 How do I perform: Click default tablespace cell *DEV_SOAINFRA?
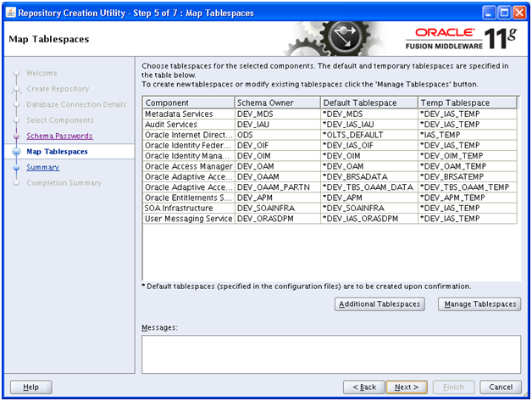click(x=369, y=209)
